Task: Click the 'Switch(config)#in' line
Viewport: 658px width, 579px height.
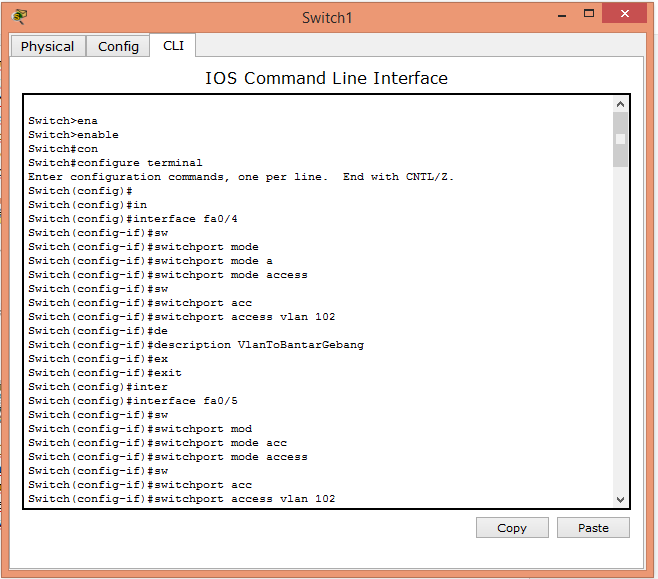Action: pos(87,205)
